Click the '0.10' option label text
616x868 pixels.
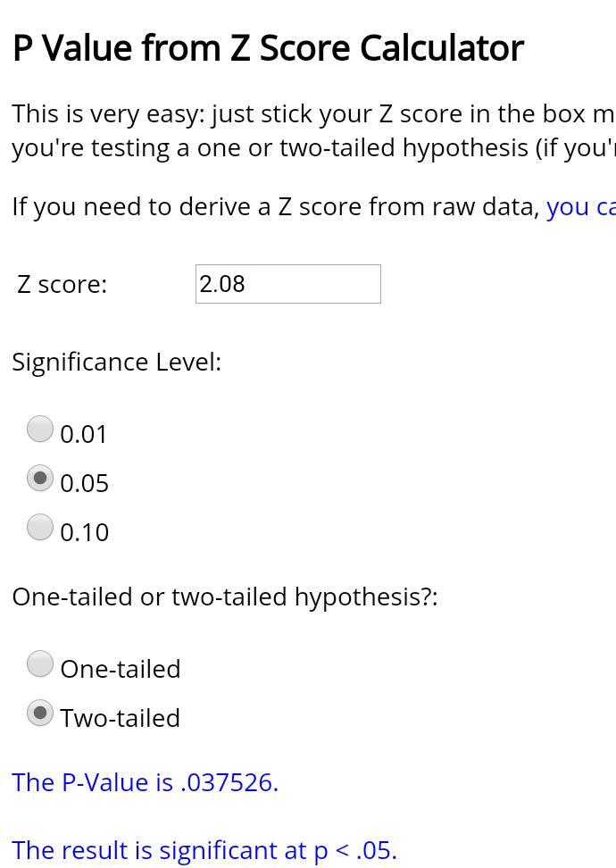tap(84, 532)
